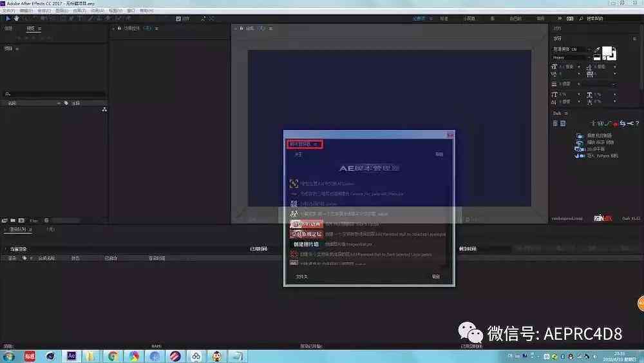This screenshot has width=644, height=363.
Task: Toggle the Composition viewer panel lock
Action: pyautogui.click(x=241, y=28)
